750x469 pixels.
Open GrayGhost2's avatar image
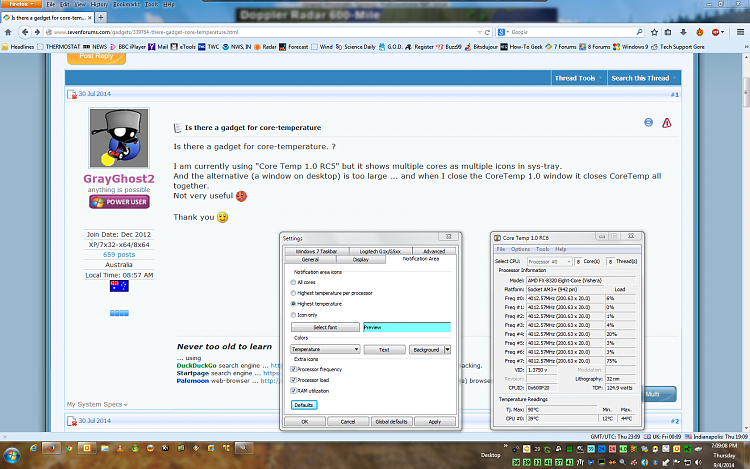(x=119, y=138)
